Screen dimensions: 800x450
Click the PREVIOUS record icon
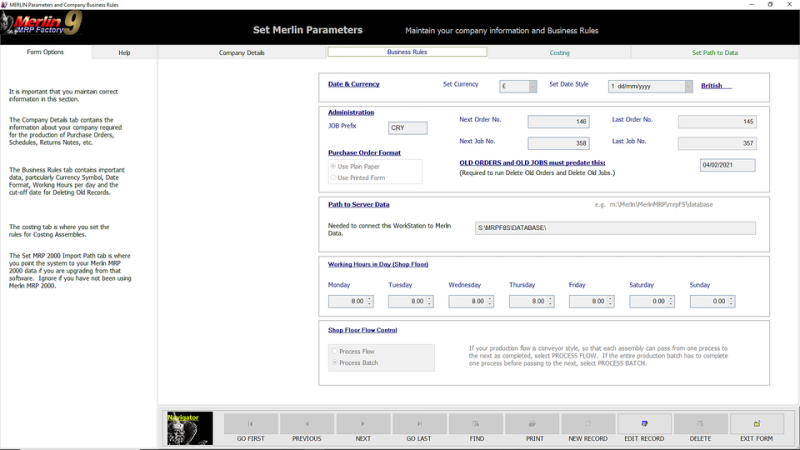(x=307, y=424)
